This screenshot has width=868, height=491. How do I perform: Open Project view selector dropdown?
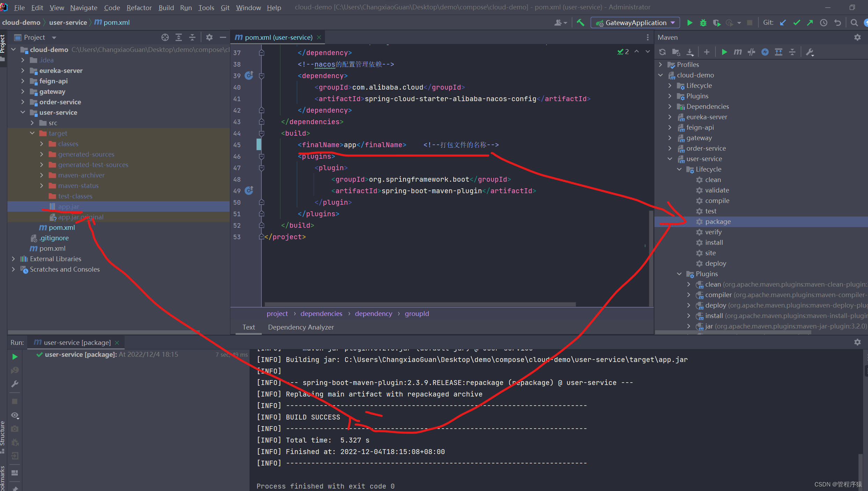click(35, 37)
